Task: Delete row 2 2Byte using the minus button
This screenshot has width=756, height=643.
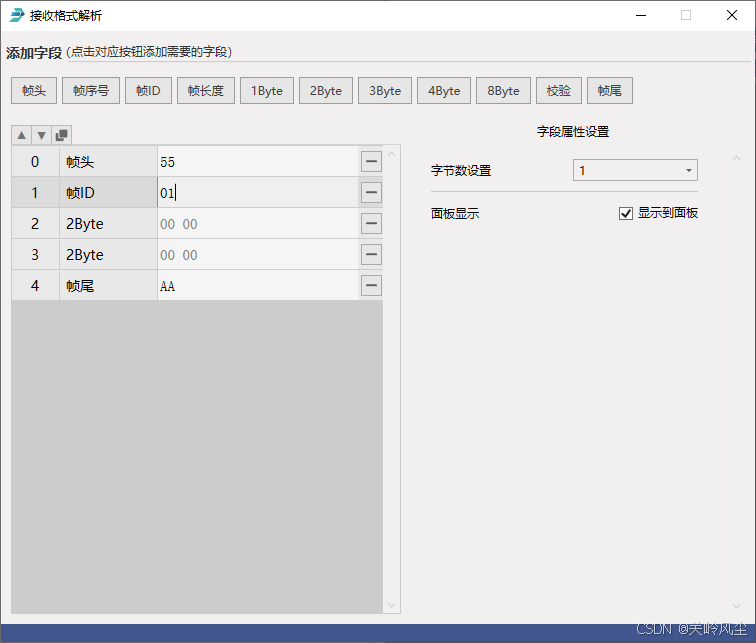Action: click(x=371, y=223)
